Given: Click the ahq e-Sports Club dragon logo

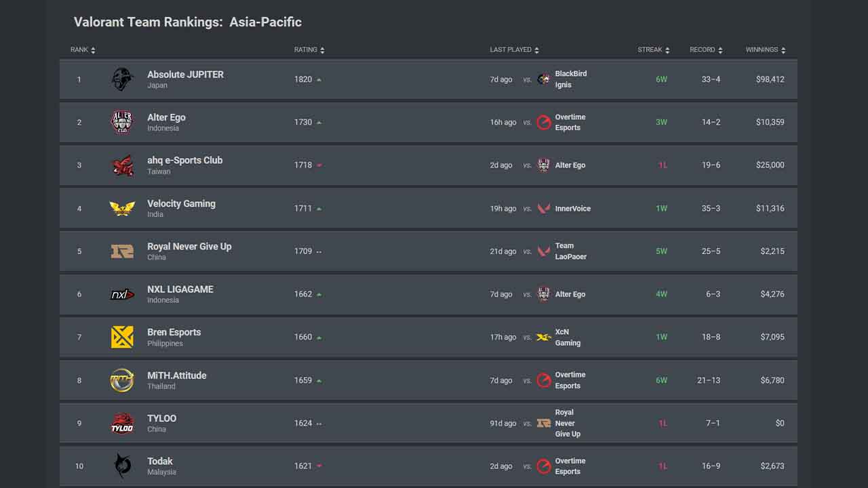Looking at the screenshot, I should click(x=122, y=165).
